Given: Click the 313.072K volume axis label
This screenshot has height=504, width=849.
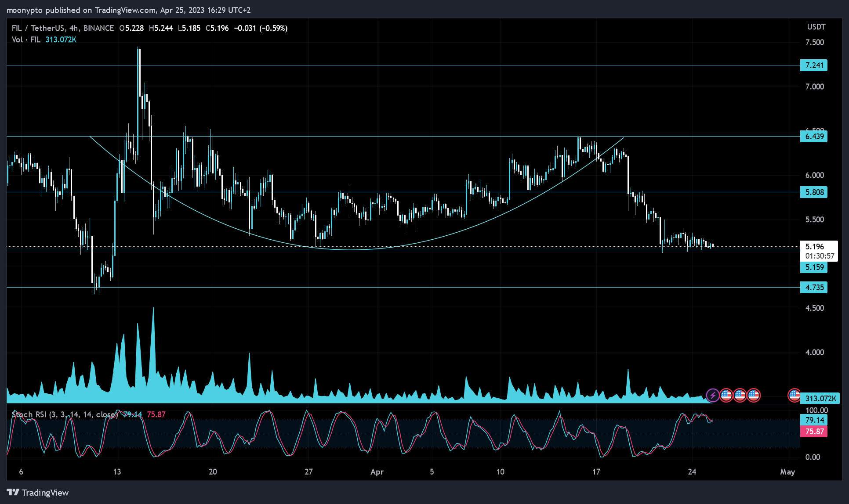Looking at the screenshot, I should (x=820, y=399).
